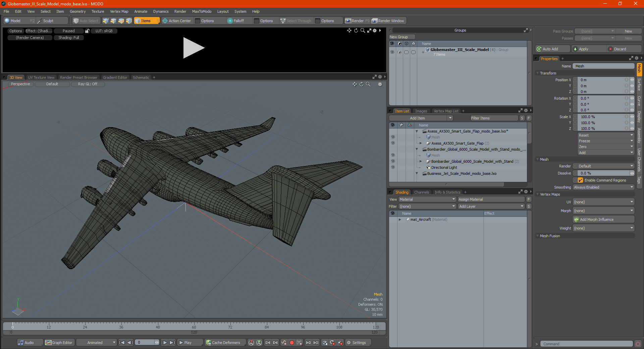The image size is (644, 349).
Task: Click Auto Add button
Action: pos(552,49)
